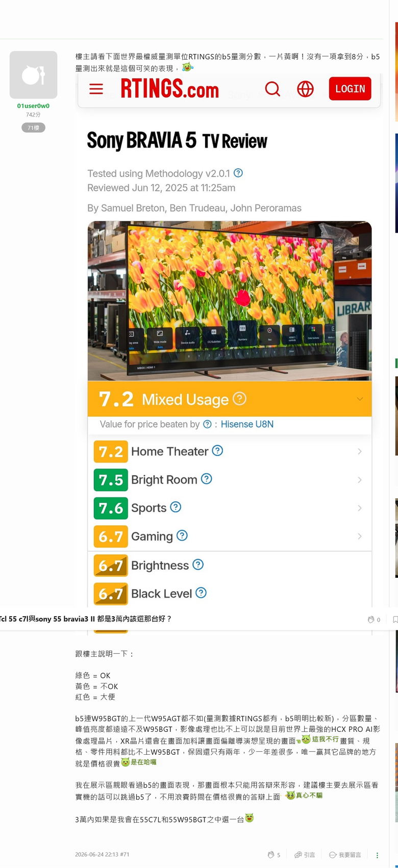Click the help icon beside Methodology v2.0.1
The image size is (398, 868).
click(238, 173)
